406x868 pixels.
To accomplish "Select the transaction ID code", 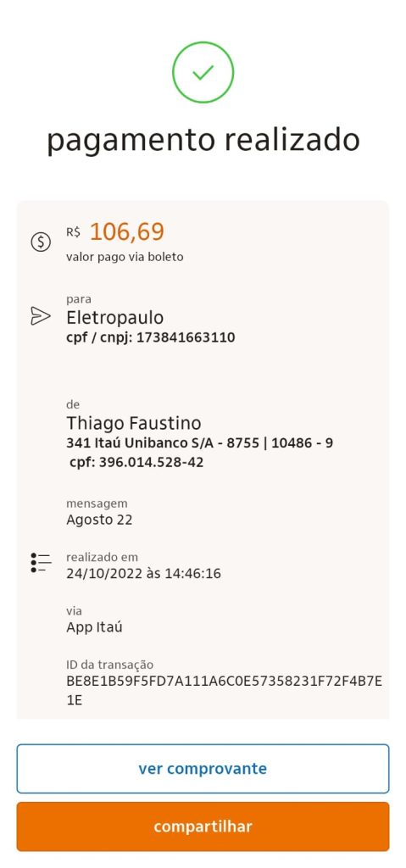I will pyautogui.click(x=225, y=690).
